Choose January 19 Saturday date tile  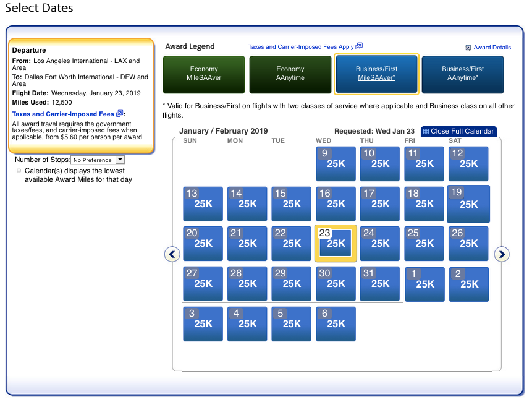pos(468,203)
